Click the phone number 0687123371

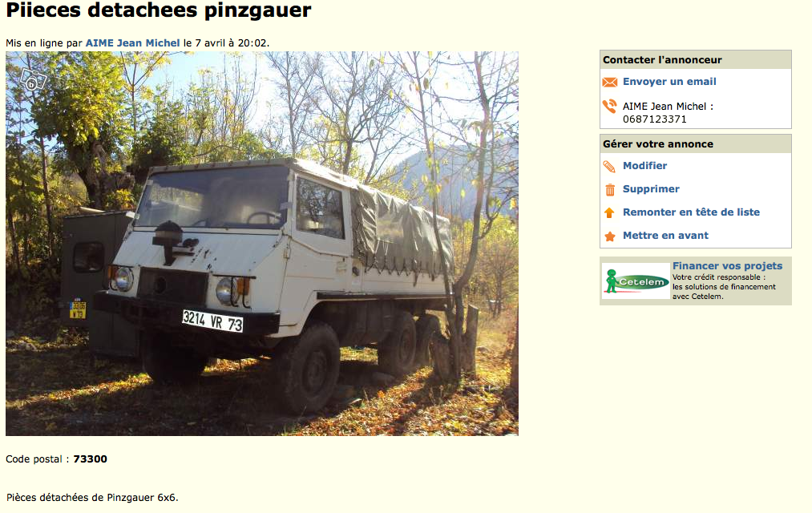pos(655,119)
